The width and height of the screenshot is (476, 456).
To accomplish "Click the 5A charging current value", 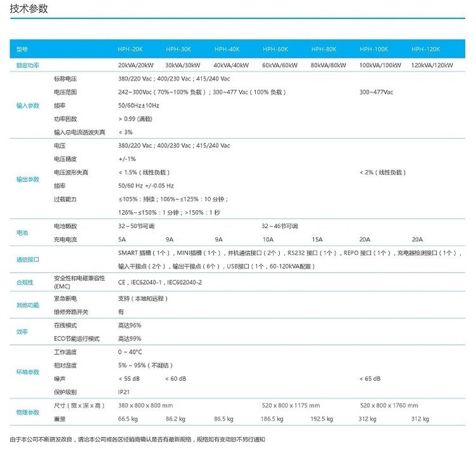I will pos(122,239).
